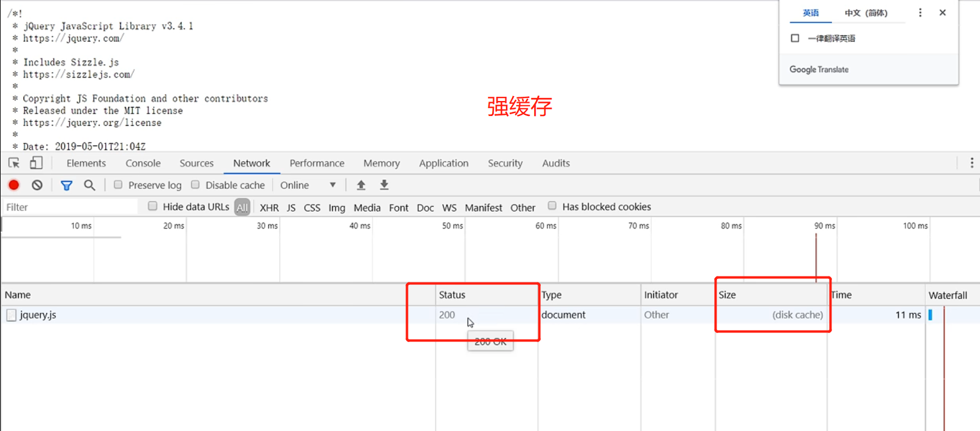
Task: Check Has blocked cookies option
Action: [552, 206]
